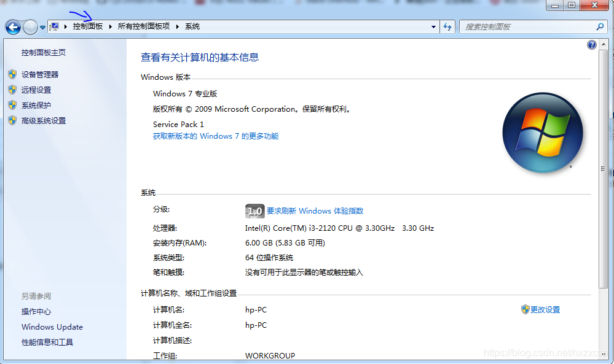Image resolution: width=614 pixels, height=364 pixels.
Task: Open 系统保护 settings
Action: click(38, 105)
